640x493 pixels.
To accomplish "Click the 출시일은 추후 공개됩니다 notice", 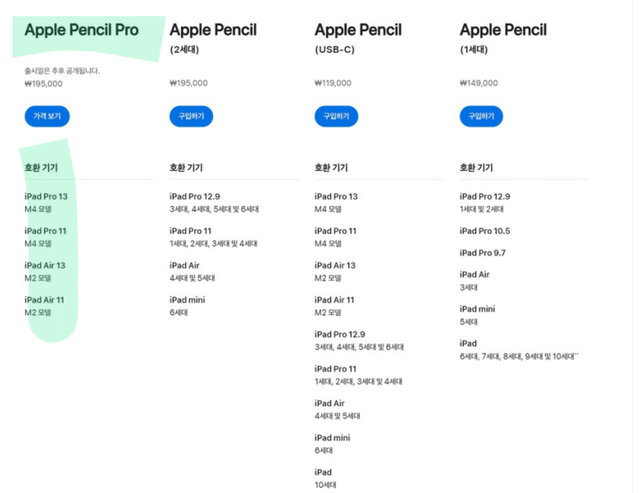I will 62,71.
